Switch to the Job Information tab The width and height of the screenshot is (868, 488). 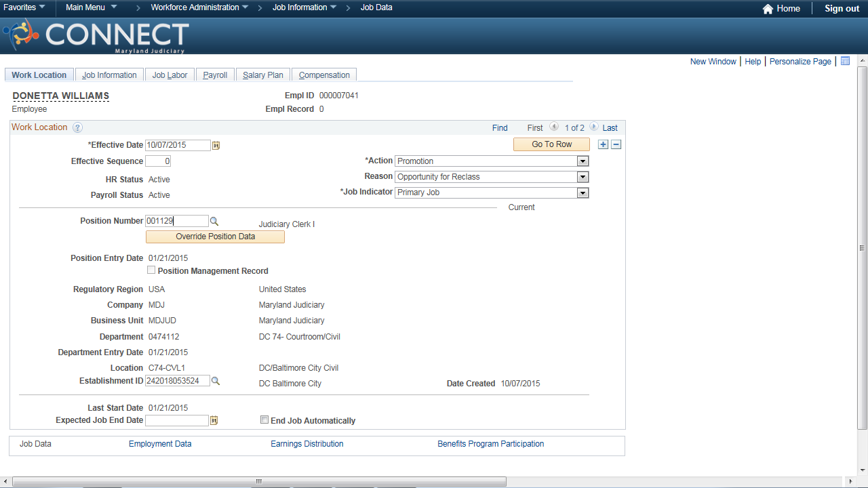[109, 75]
